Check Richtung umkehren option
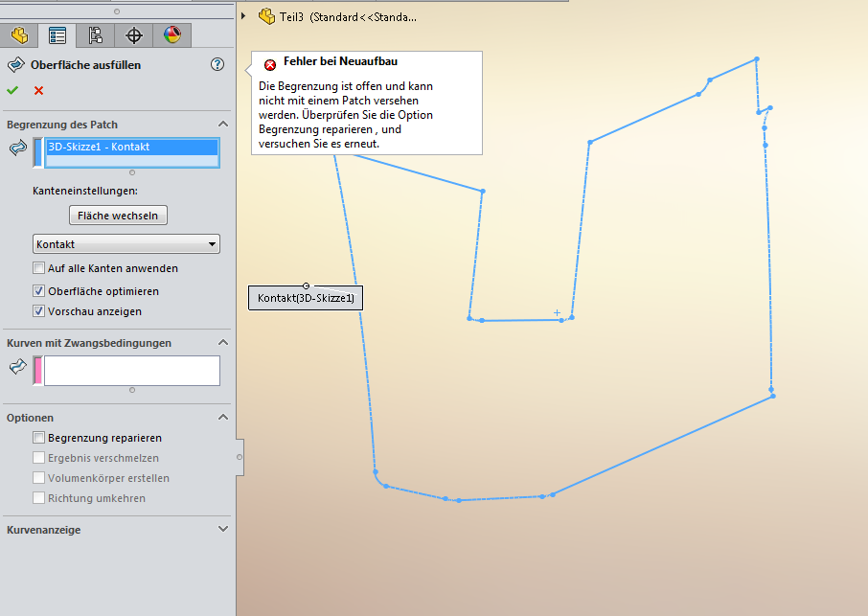The width and height of the screenshot is (868, 616). click(38, 498)
